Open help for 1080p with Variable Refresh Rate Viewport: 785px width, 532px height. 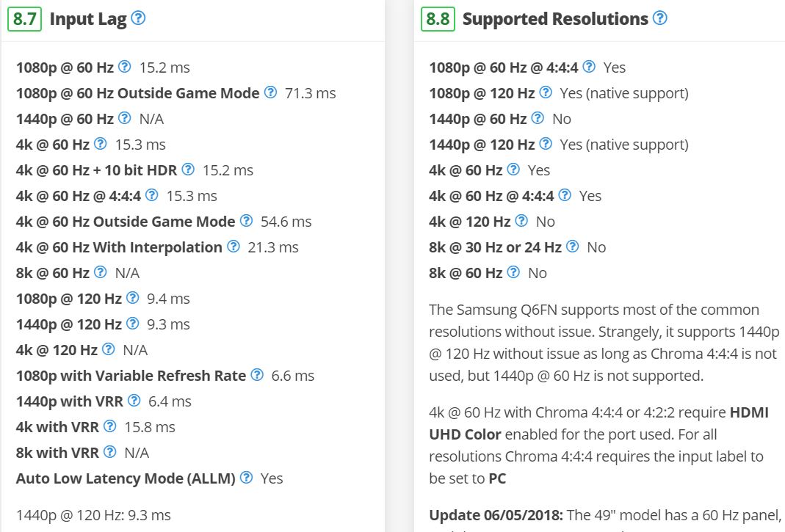(x=257, y=375)
